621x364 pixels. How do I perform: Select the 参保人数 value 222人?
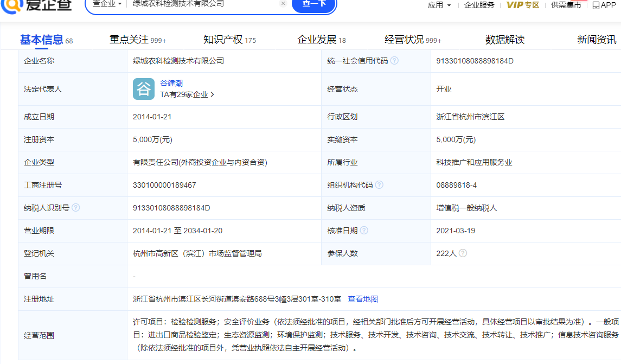pyautogui.click(x=446, y=253)
